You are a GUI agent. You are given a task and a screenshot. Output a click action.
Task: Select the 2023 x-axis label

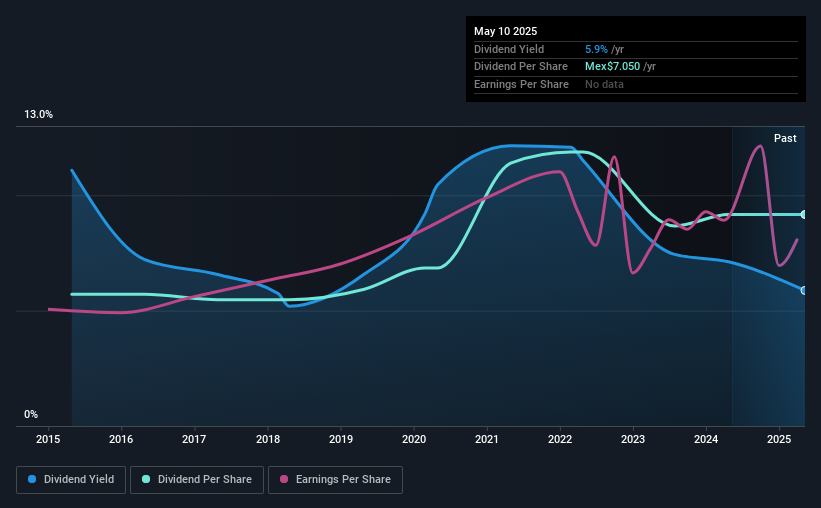633,439
